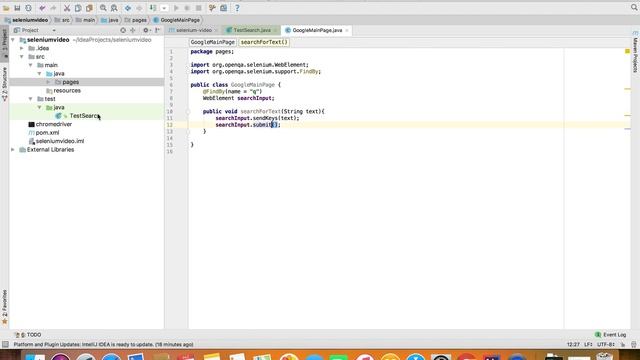
Task: Click the Find magnifier icon
Action: point(103,8)
